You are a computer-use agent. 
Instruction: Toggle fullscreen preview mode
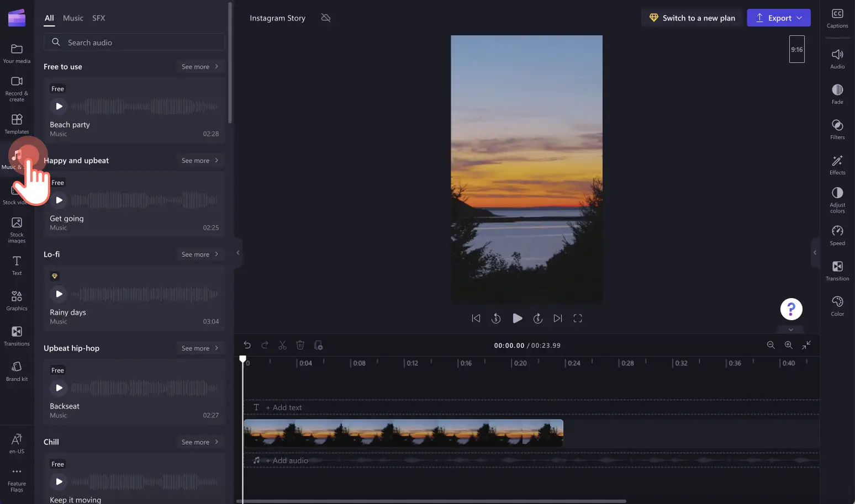(578, 318)
